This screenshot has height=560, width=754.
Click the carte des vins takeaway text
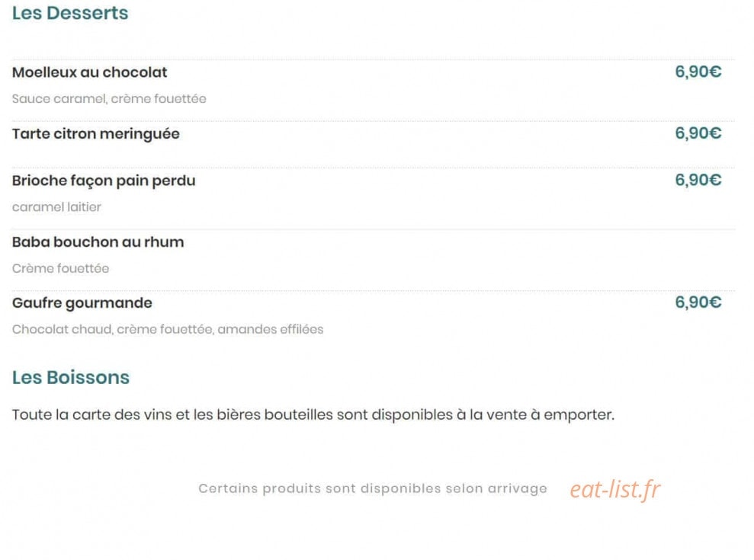coord(313,414)
